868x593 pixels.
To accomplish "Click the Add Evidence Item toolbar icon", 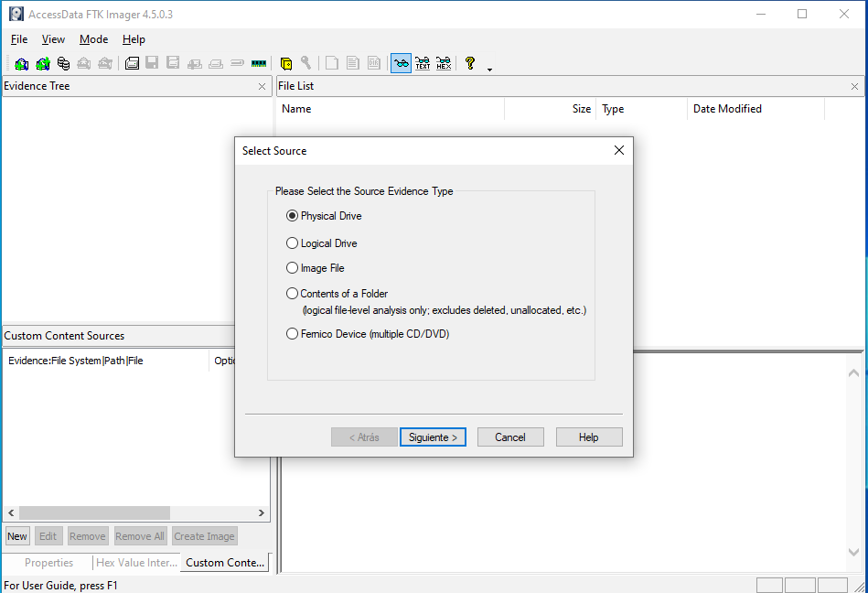I will pos(22,64).
